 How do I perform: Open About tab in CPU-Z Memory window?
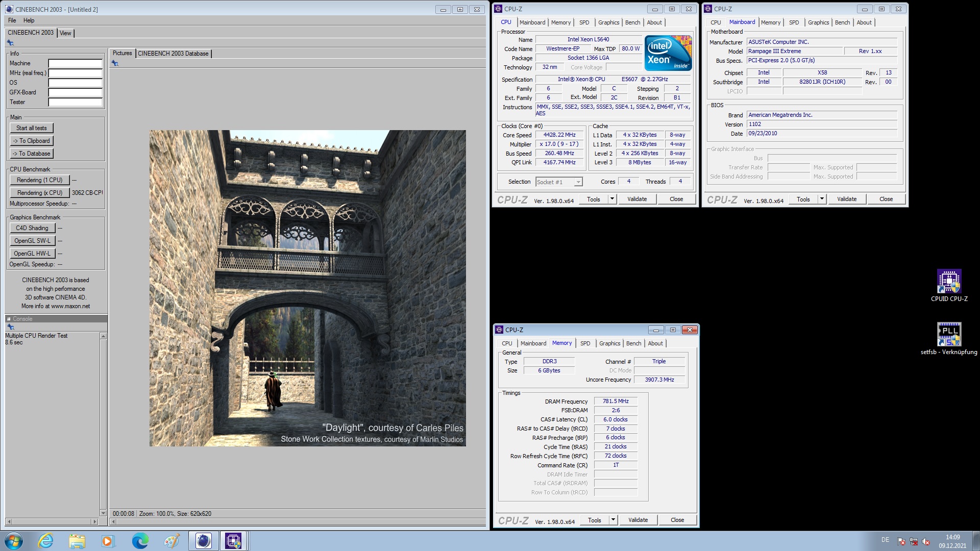tap(655, 343)
